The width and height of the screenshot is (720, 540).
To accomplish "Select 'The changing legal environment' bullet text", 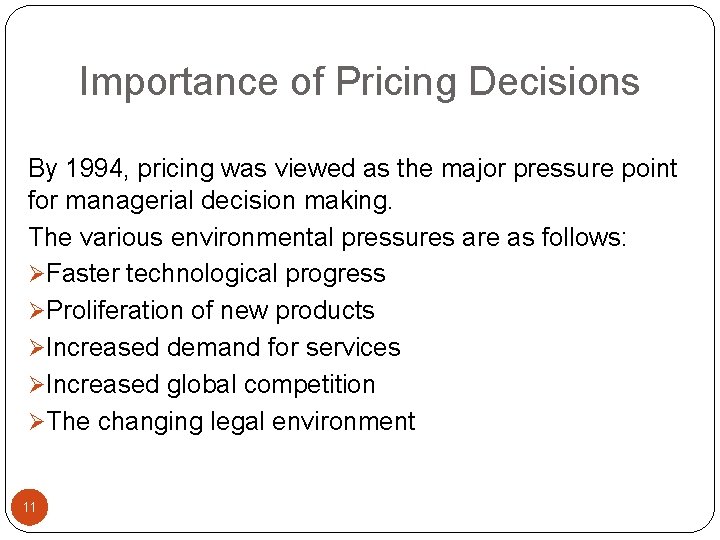I will coord(231,422).
